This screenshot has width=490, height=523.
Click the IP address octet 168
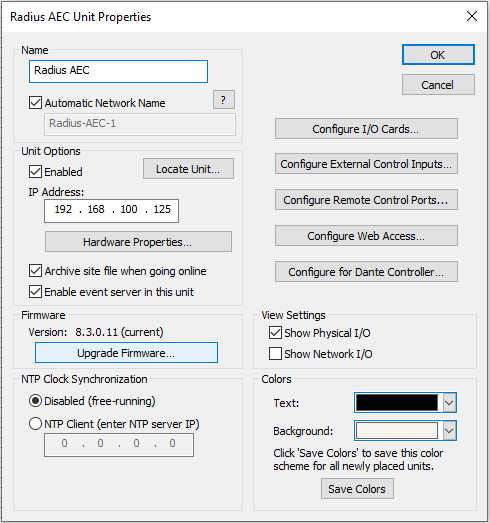tap(96, 209)
